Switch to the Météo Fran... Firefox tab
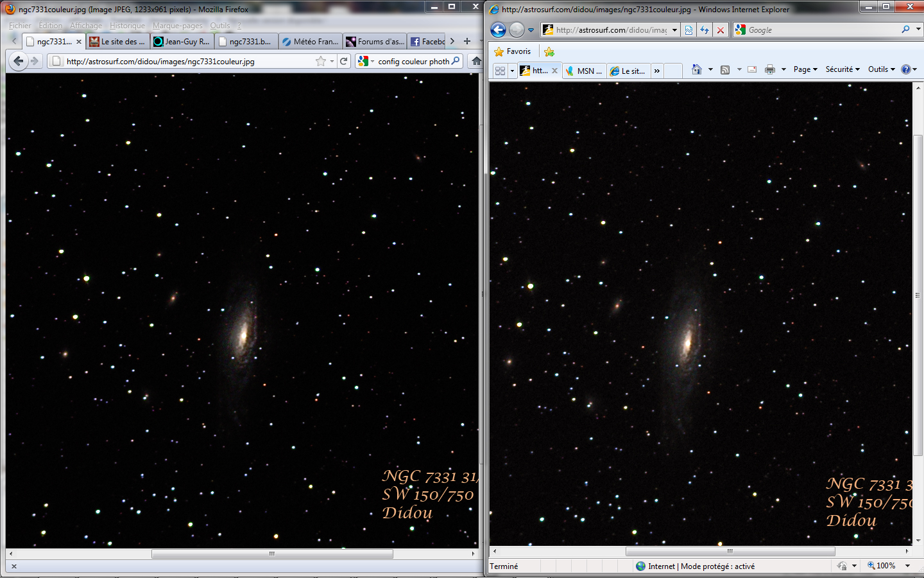The image size is (924, 578). coord(311,41)
